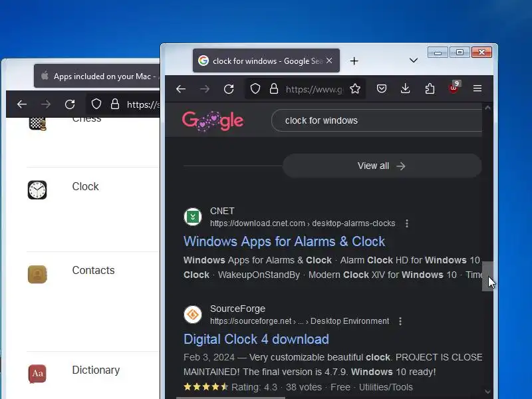
Task: Click the CNET site name
Action: (222, 211)
